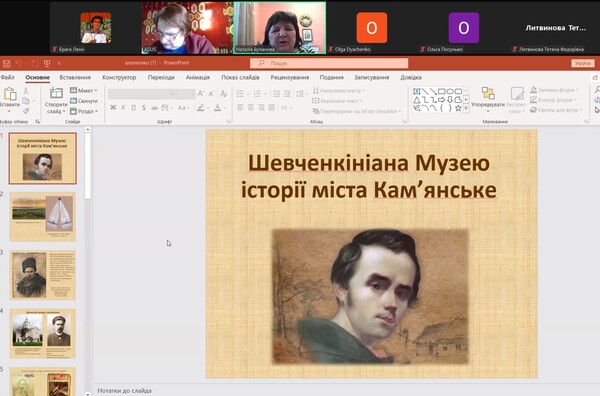The image size is (600, 396).
Task: Open the numbering list dropdown arrow
Action: [266, 94]
